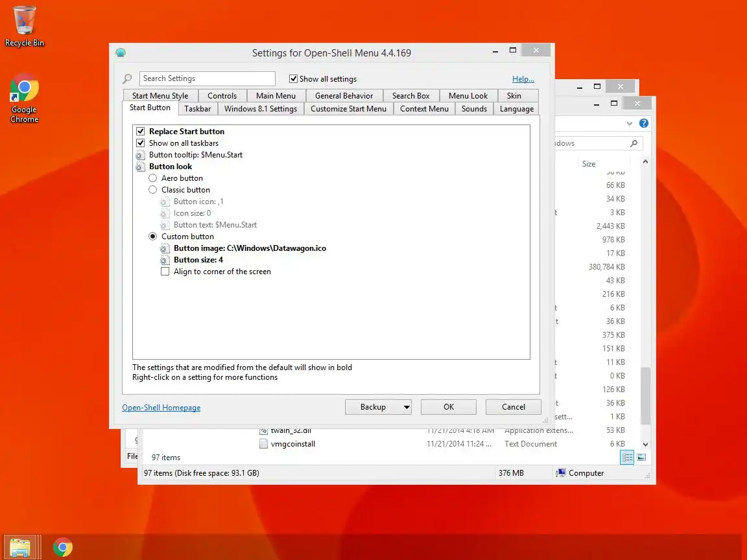Viewport: 747px width, 560px height.
Task: Click the gear icon beside Button icon: ,1
Action: point(165,202)
